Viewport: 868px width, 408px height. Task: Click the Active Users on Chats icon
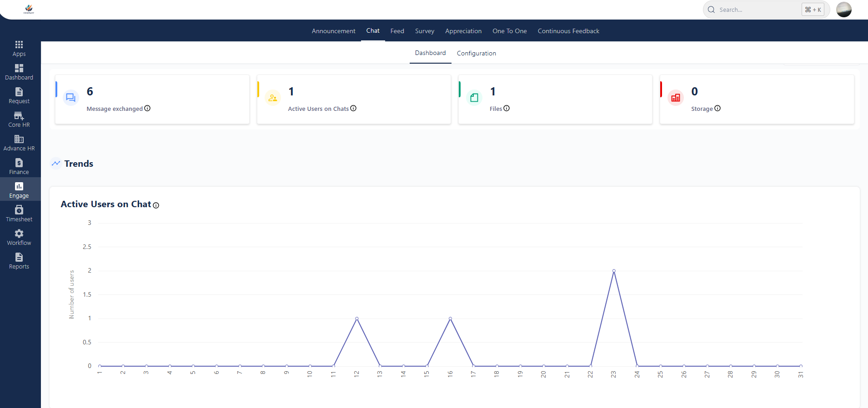pyautogui.click(x=273, y=98)
